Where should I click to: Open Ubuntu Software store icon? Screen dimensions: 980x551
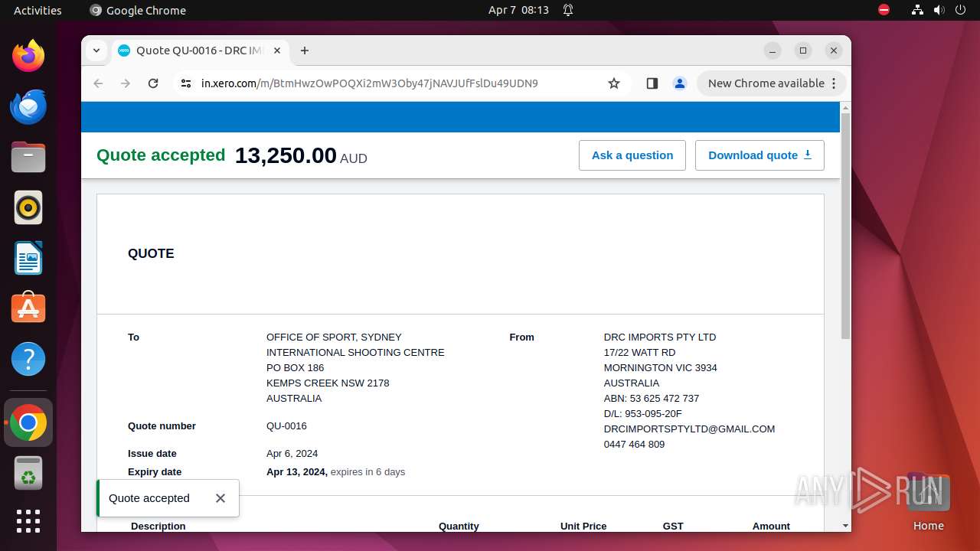[28, 308]
